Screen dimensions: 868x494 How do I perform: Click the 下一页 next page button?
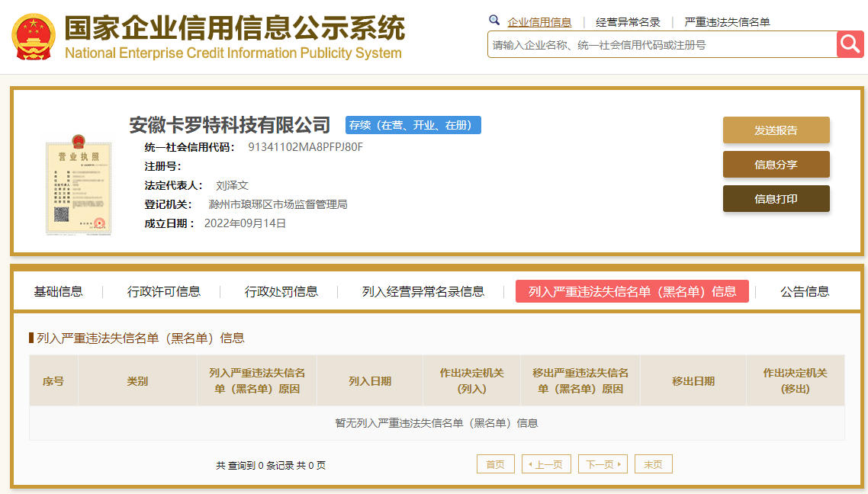point(603,464)
